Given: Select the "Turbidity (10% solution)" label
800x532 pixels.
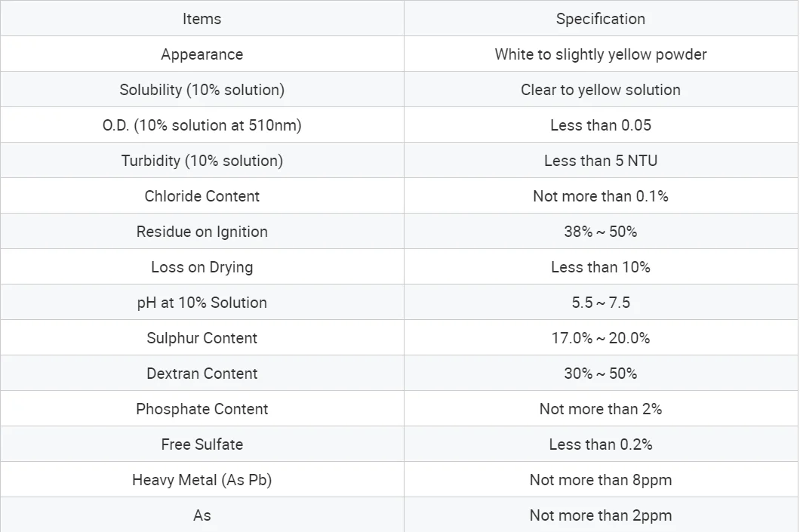Looking at the screenshot, I should pos(202,161).
